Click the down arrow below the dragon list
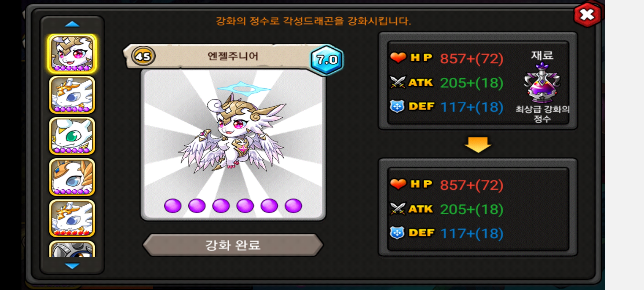 [72, 266]
